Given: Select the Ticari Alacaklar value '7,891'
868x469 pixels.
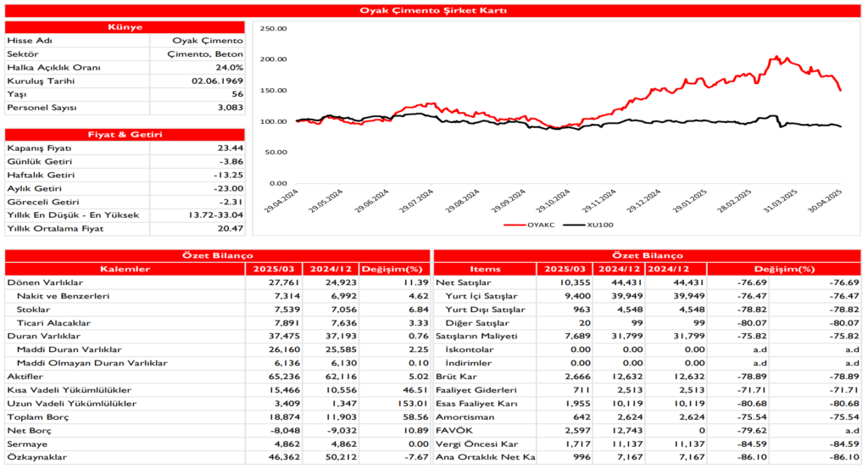Looking at the screenshot, I should (287, 323).
